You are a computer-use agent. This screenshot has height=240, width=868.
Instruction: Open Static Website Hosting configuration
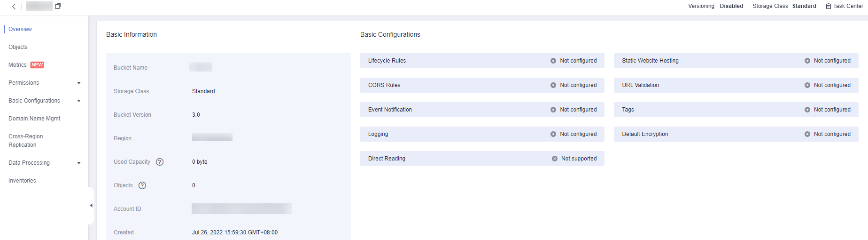click(736, 61)
